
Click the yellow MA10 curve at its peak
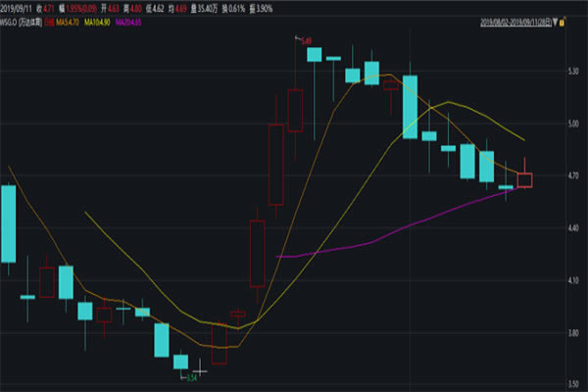449,102
